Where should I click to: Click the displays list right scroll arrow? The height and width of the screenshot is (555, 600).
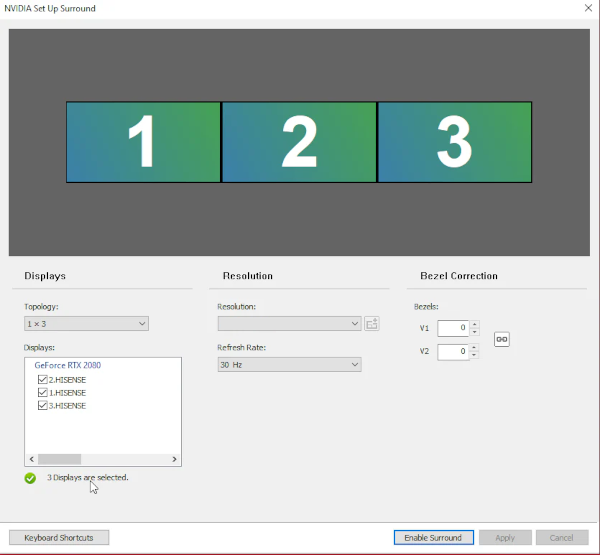tap(174, 459)
